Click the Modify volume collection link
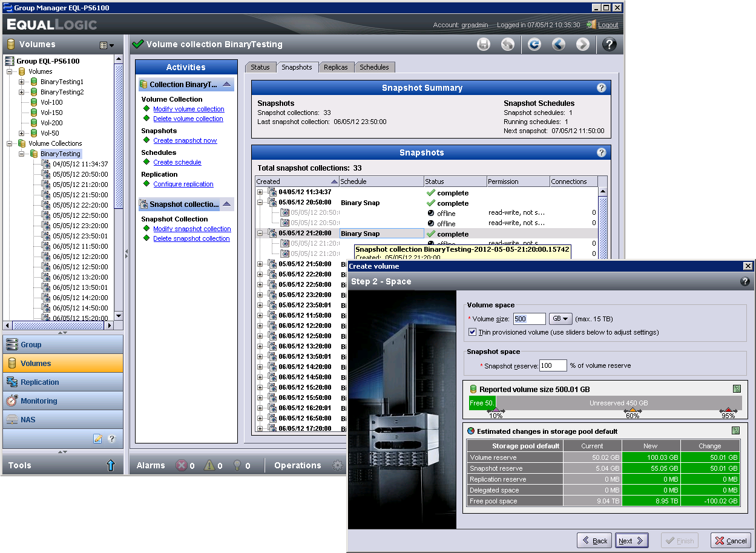 coord(188,109)
